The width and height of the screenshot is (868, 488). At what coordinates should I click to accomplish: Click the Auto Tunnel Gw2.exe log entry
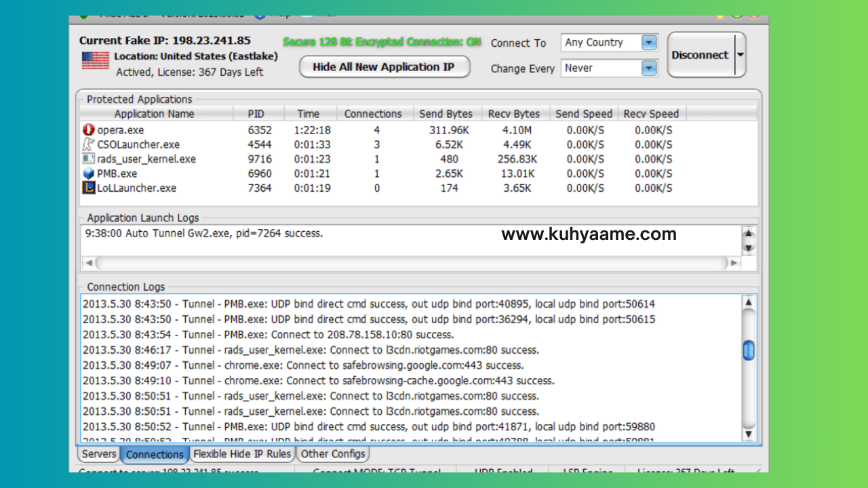[204, 234]
